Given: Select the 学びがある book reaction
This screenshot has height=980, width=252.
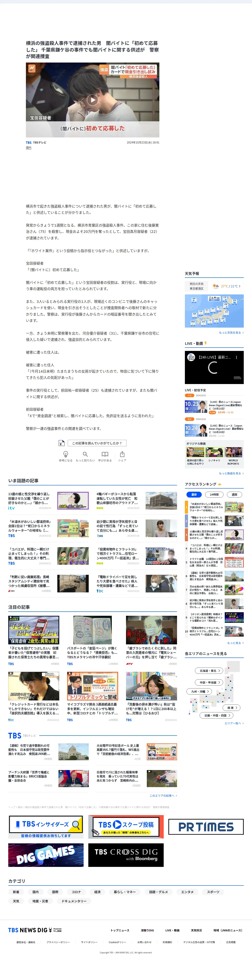Looking at the screenshot, I should coord(105,456).
